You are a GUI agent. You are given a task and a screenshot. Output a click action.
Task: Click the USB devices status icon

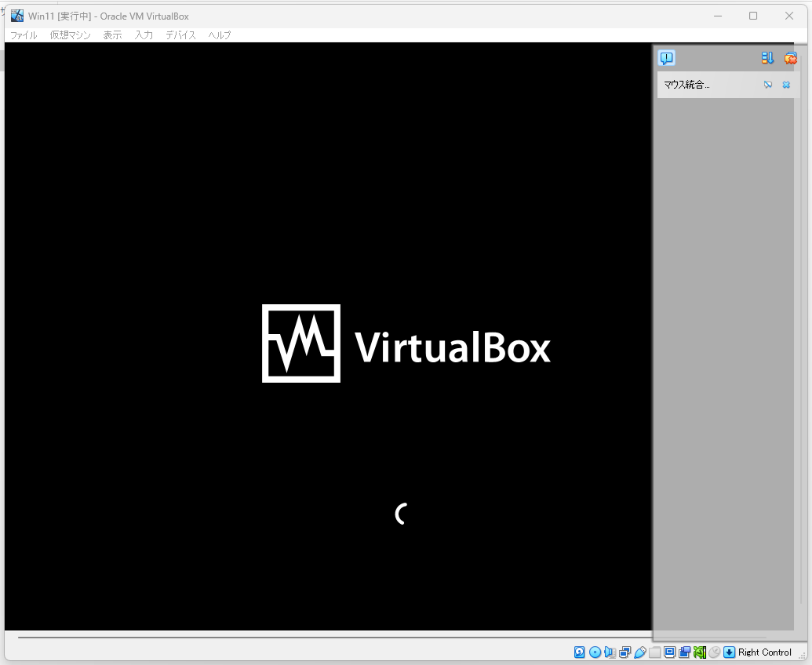tap(640, 652)
